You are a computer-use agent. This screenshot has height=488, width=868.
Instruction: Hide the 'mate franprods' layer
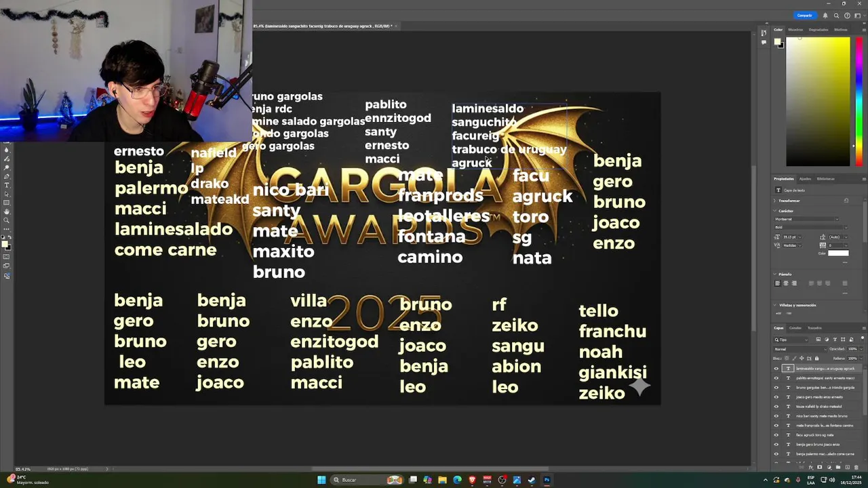point(776,426)
